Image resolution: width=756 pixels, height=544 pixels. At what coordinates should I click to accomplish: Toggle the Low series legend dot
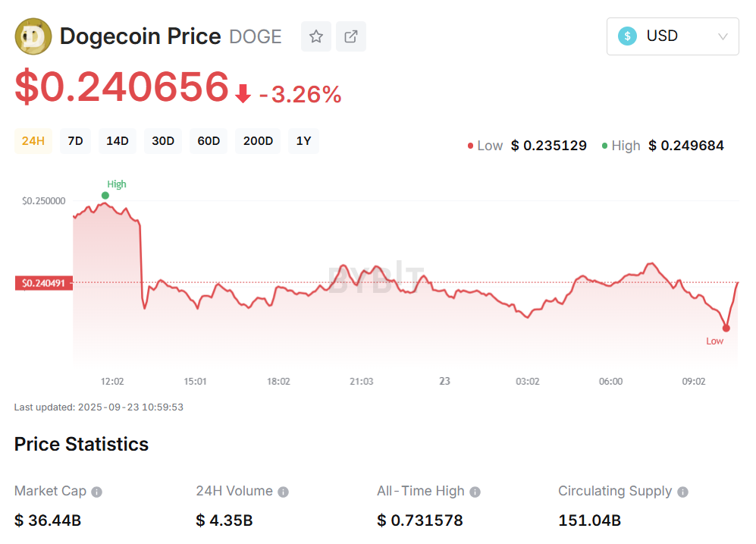470,145
